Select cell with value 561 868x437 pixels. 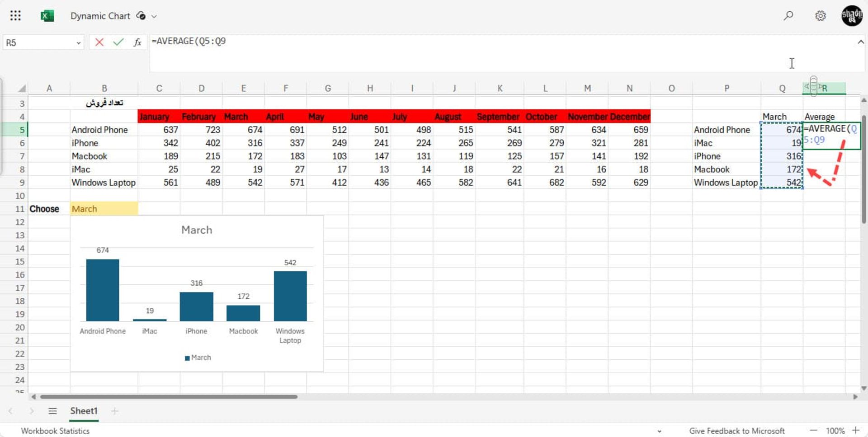point(159,183)
